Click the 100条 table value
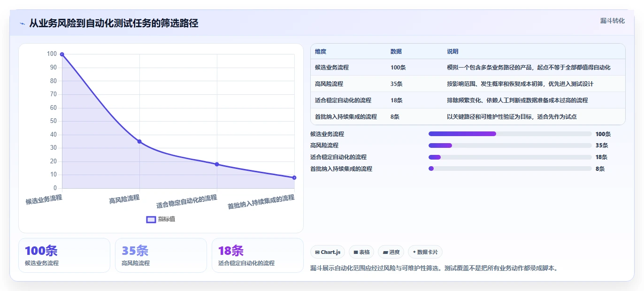This screenshot has height=291, width=644. 398,68
